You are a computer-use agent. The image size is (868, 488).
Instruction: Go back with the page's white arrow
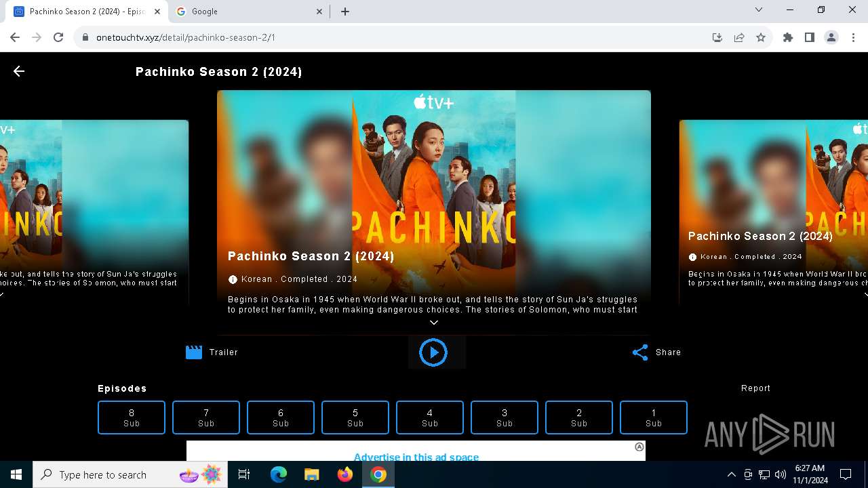19,71
